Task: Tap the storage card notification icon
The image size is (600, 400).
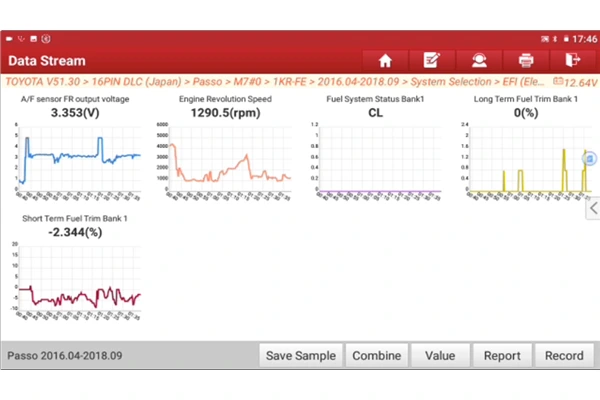Action: pyautogui.click(x=34, y=39)
